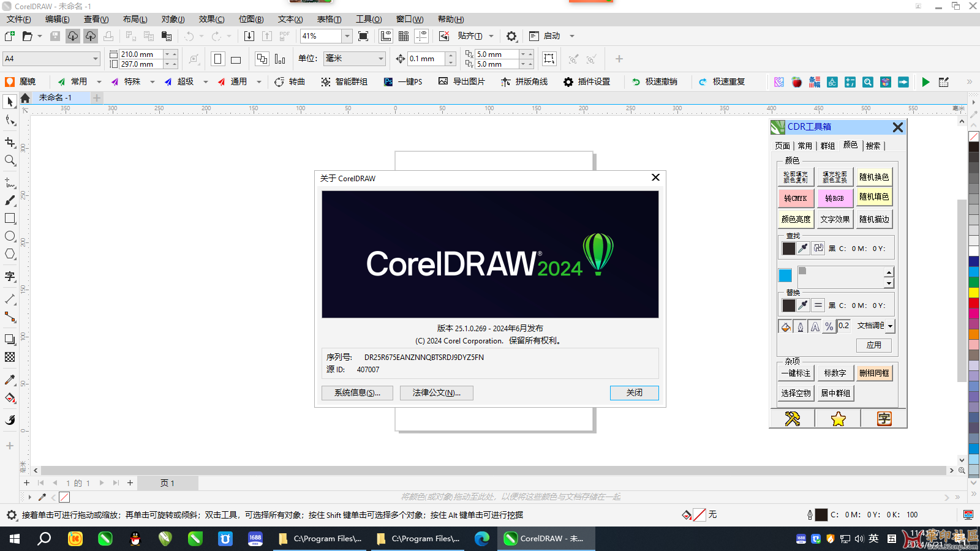980x551 pixels.
Task: Select the Drop Shadow tool
Action: point(10,339)
